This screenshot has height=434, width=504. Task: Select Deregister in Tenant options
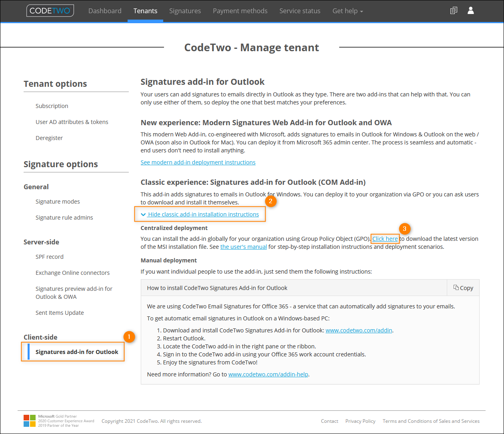point(49,138)
